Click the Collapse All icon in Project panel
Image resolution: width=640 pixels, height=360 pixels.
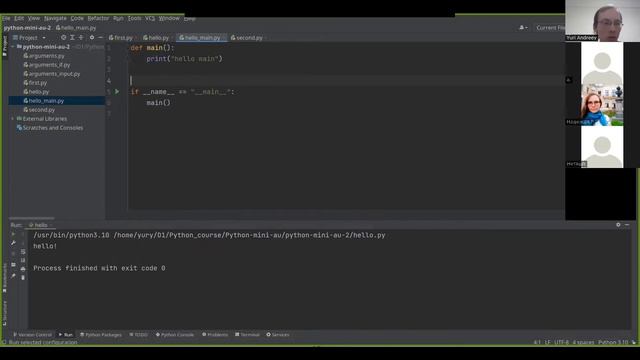tap(81, 38)
